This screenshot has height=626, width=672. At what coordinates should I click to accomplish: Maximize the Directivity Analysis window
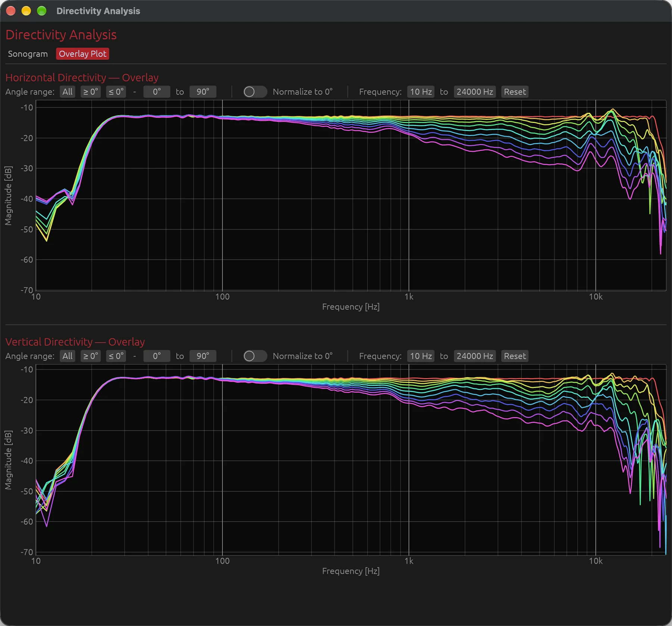click(42, 11)
